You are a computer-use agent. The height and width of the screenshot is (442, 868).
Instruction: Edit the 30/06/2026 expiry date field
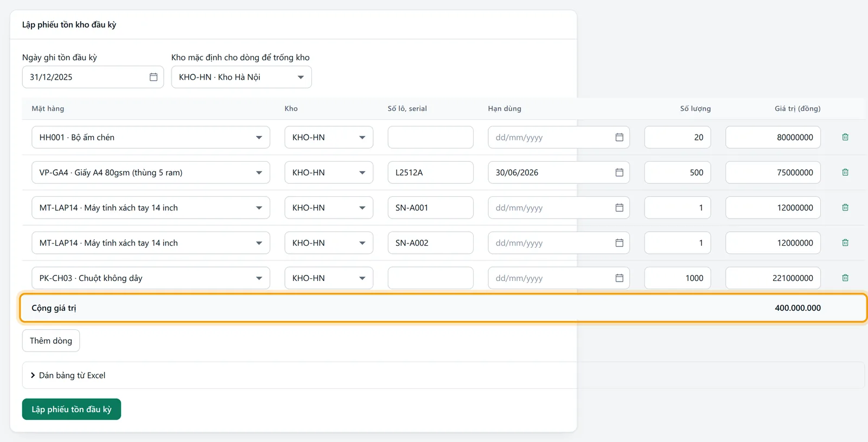click(559, 172)
